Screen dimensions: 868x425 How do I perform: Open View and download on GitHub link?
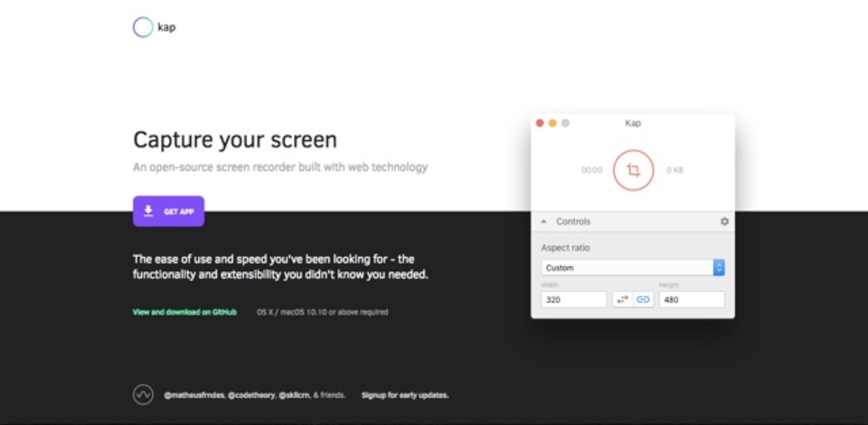click(184, 312)
